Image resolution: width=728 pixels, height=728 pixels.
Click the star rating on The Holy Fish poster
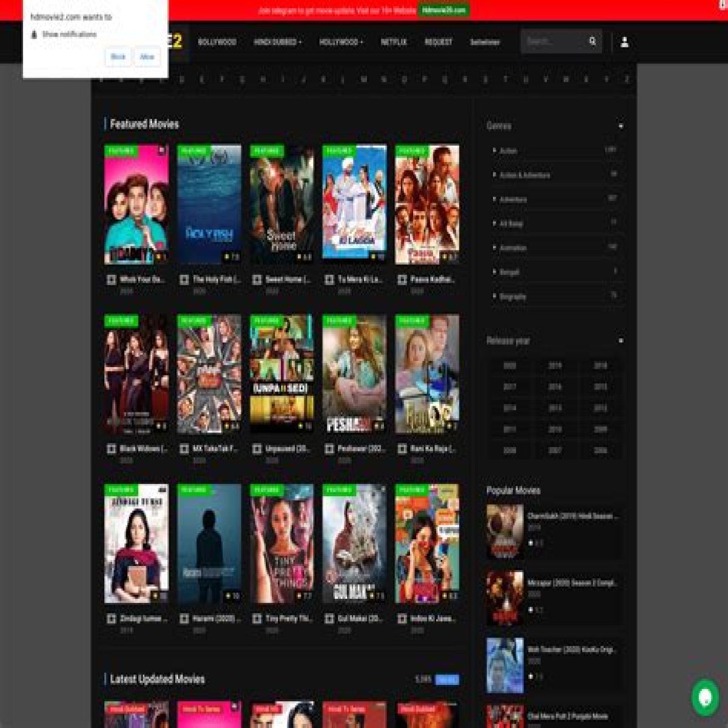[x=231, y=257]
